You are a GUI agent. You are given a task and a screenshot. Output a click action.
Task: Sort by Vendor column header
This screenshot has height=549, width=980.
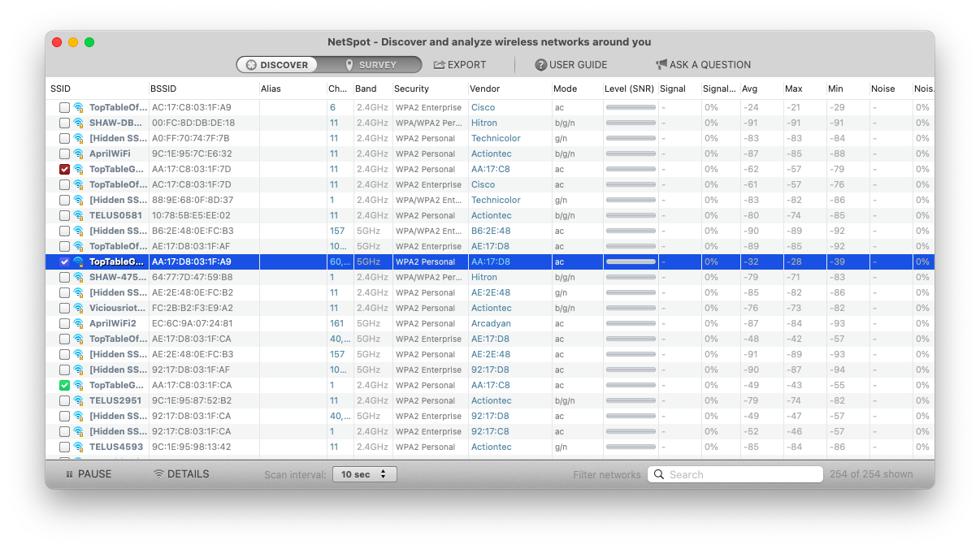click(510, 89)
